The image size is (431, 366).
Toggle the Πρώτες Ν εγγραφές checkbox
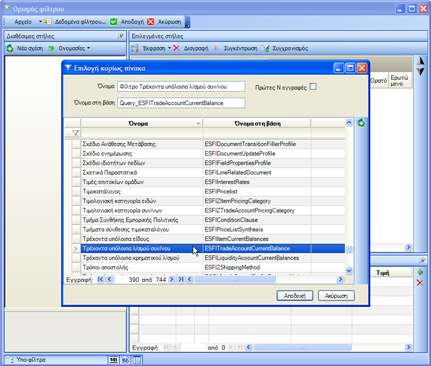[x=313, y=87]
